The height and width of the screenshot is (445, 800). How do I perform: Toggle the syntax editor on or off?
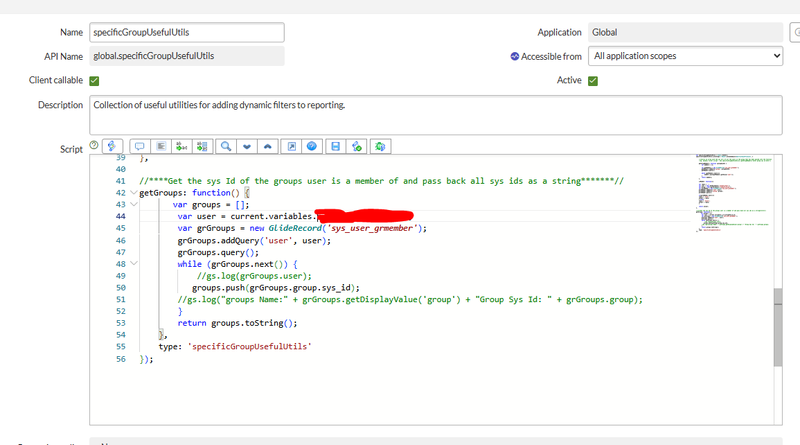[x=112, y=146]
